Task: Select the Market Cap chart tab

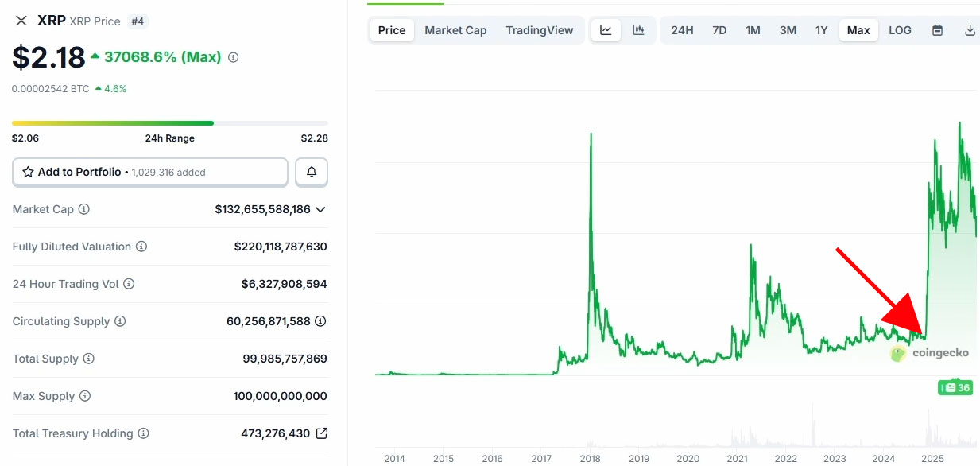Action: point(455,30)
